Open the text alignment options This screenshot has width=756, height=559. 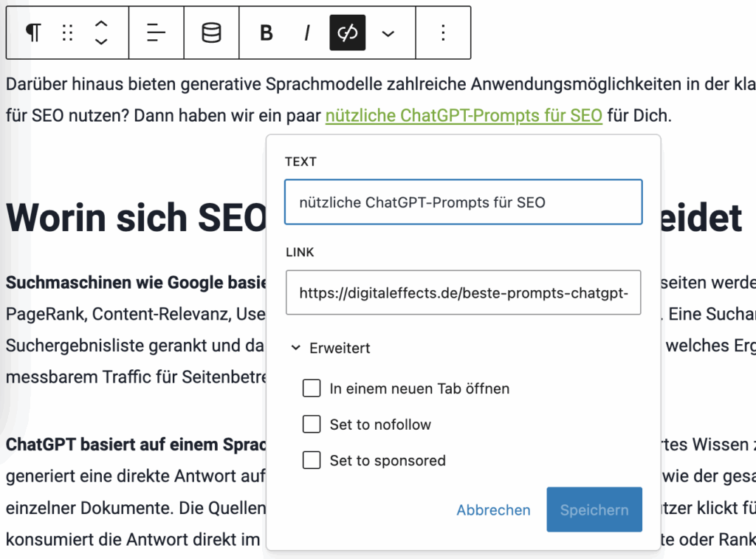click(157, 32)
